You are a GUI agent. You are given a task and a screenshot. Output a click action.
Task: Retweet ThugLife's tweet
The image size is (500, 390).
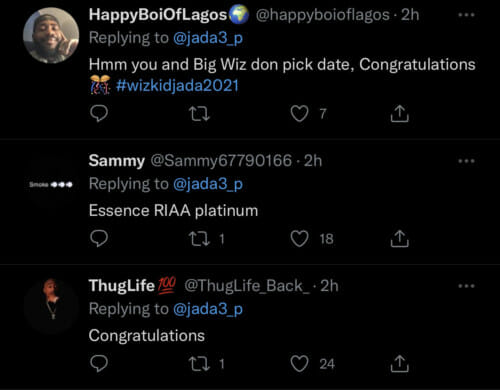click(199, 364)
